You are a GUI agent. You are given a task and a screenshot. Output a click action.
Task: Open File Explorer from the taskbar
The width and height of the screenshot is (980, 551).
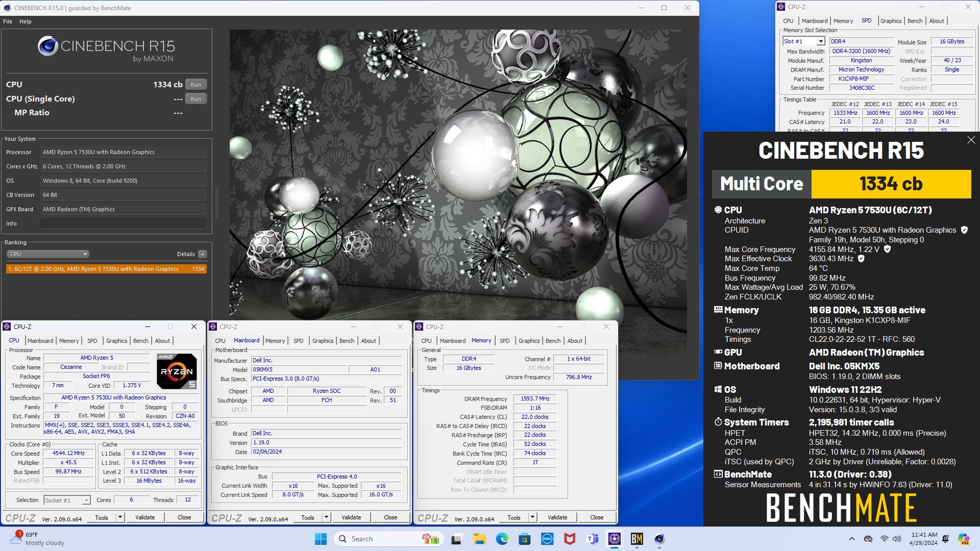click(x=479, y=539)
